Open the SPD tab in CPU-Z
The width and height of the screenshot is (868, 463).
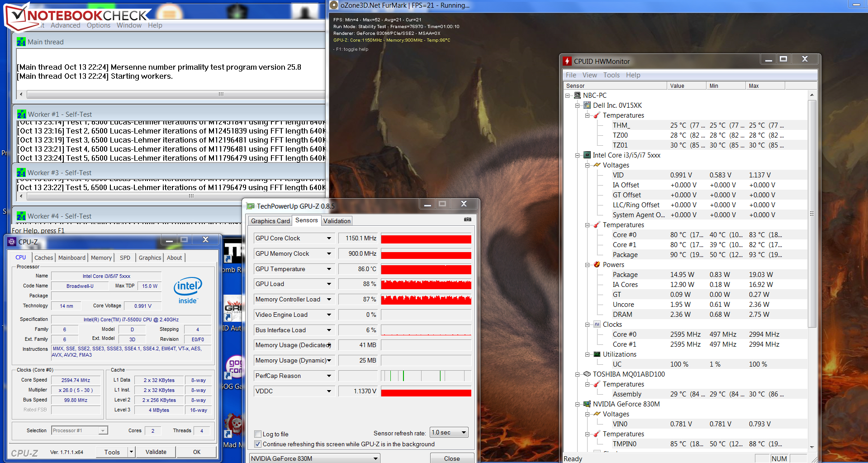(x=125, y=258)
